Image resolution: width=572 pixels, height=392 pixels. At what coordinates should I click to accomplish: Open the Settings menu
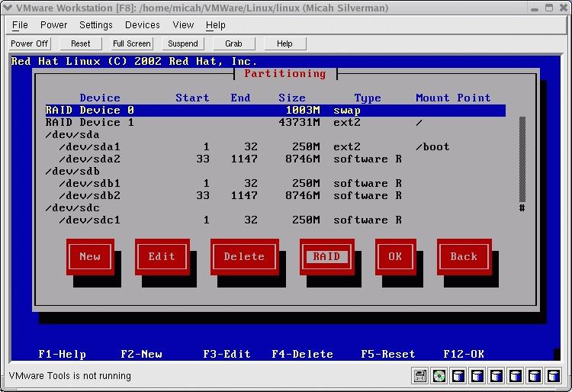[x=96, y=25]
